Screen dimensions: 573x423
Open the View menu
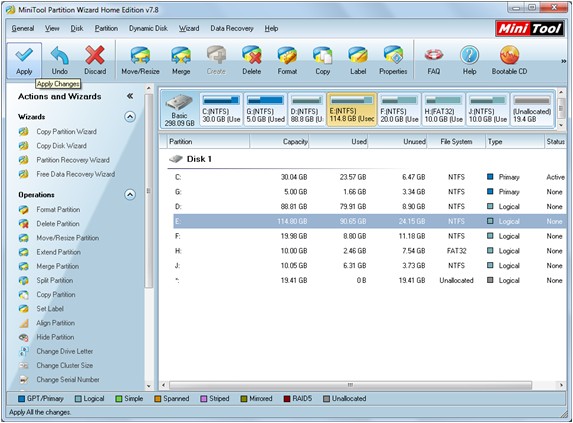click(52, 28)
